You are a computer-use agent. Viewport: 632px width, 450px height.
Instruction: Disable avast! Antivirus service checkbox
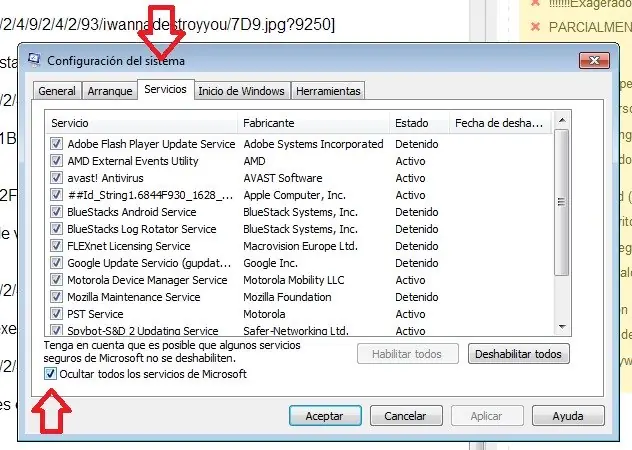(56, 177)
